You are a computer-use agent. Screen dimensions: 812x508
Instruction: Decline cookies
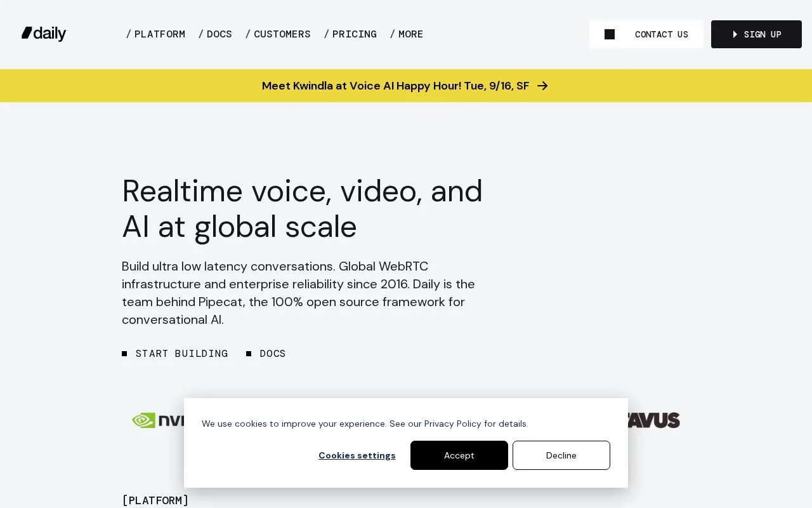[561, 455]
